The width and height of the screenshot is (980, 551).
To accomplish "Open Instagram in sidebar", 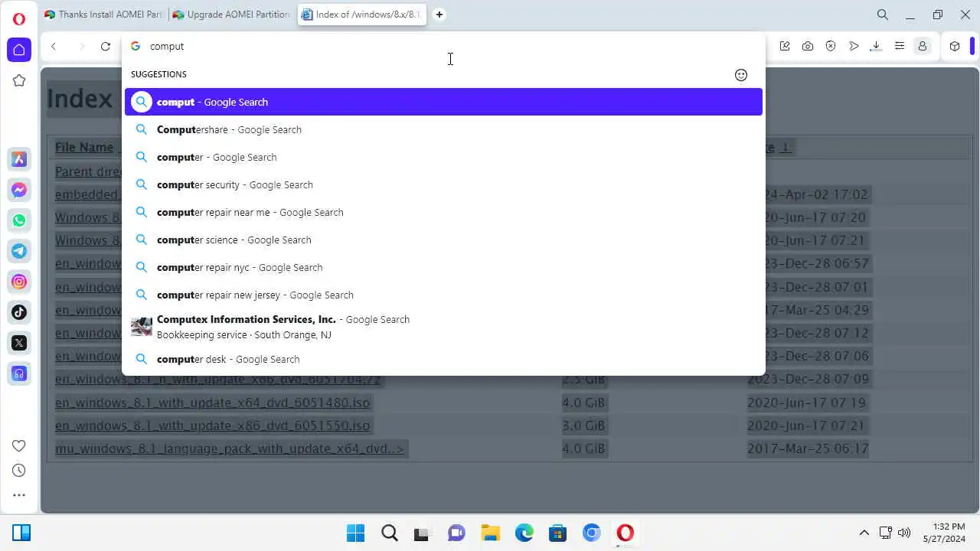I will tap(19, 282).
